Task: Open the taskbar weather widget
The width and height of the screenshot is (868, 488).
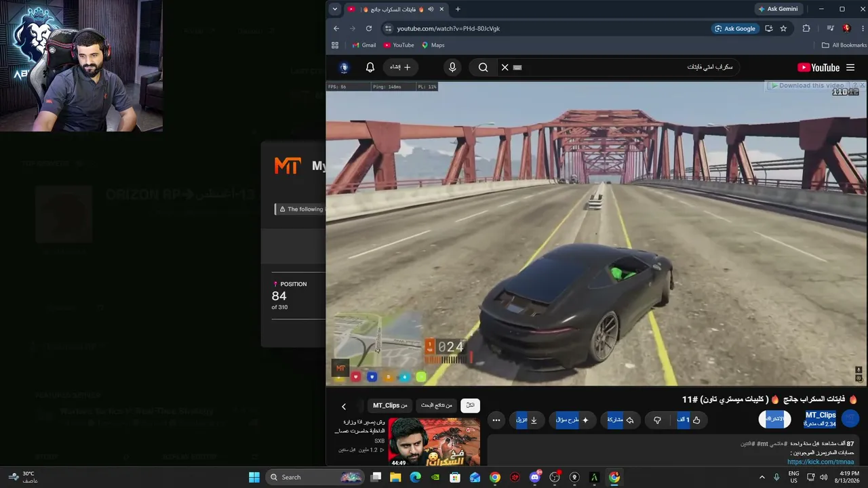Action: pyautogui.click(x=22, y=477)
